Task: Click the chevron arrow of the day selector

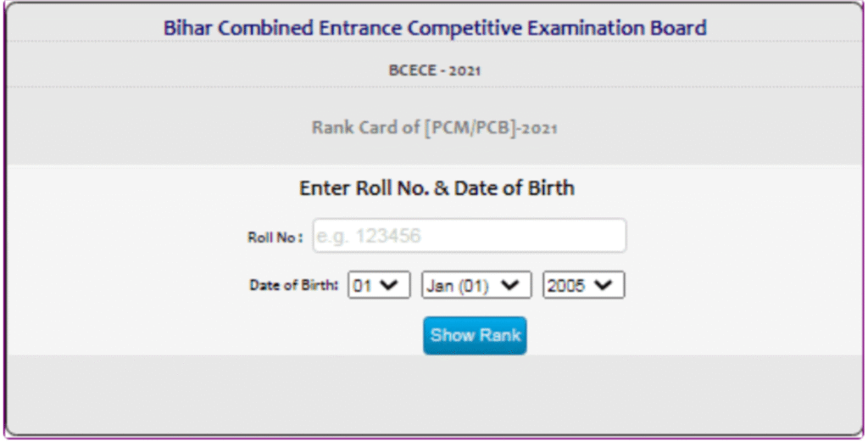Action: click(x=390, y=285)
